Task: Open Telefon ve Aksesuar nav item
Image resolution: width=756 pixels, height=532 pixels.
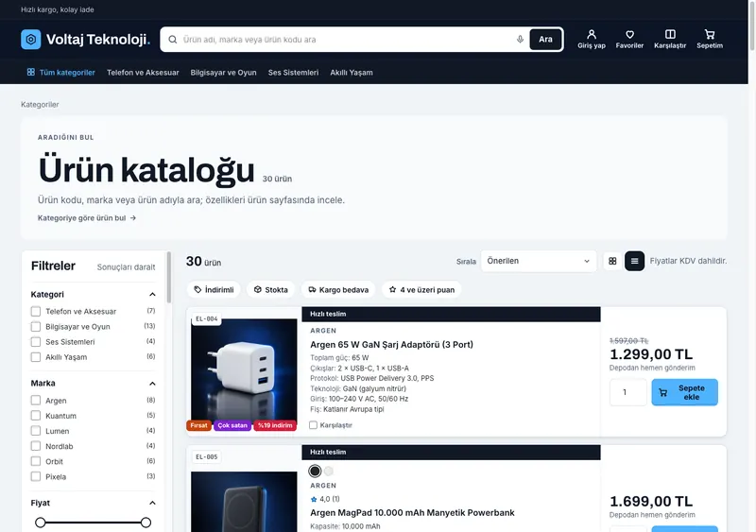Action: point(143,73)
